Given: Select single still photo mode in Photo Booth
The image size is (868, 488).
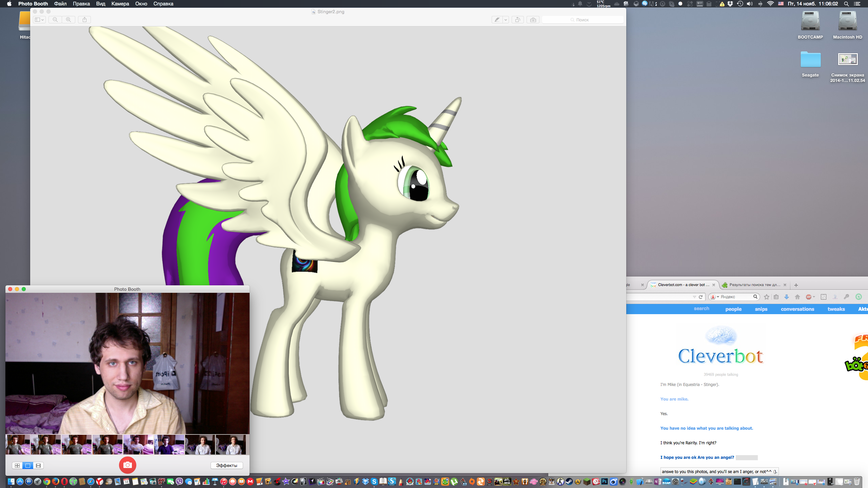Looking at the screenshot, I should click(28, 466).
